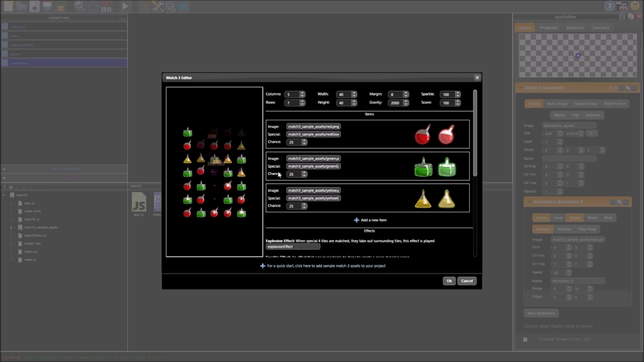The image size is (644, 362).
Task: Click the plus icon beside the quick start text
Action: [x=263, y=265]
